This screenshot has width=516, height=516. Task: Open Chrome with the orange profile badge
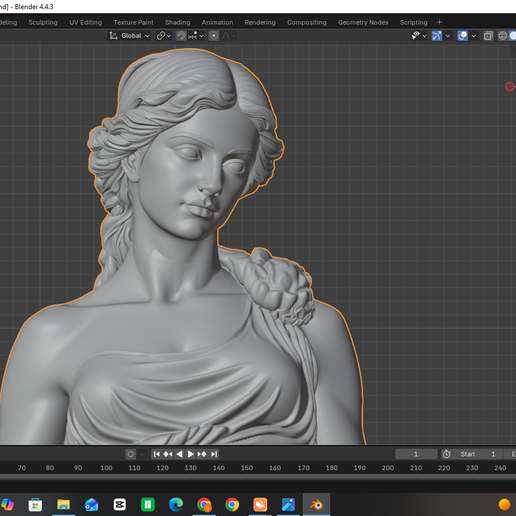point(204,505)
